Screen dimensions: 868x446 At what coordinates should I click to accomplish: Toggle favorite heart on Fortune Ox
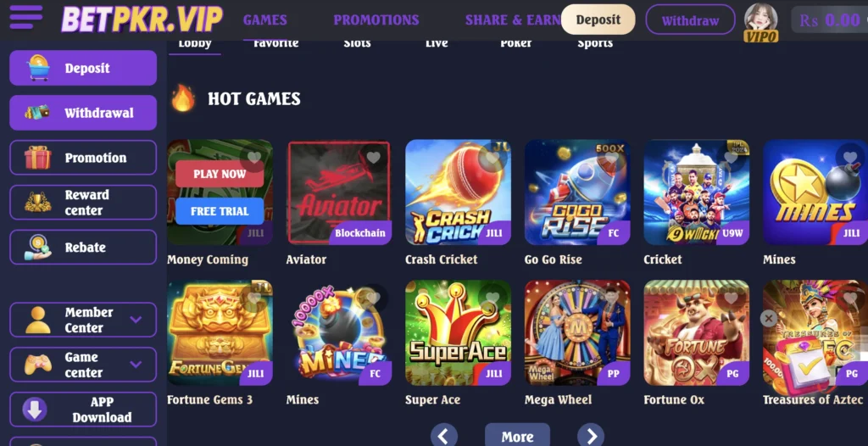[x=732, y=298]
